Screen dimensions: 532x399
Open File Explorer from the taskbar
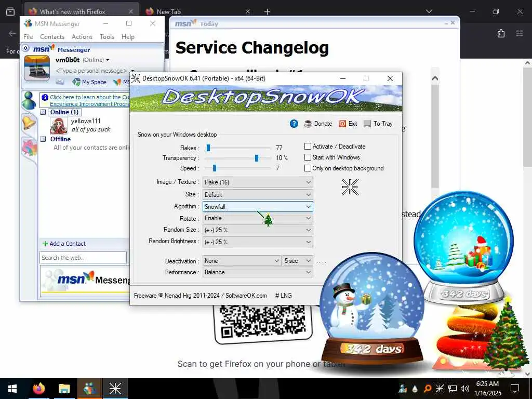[x=64, y=389]
